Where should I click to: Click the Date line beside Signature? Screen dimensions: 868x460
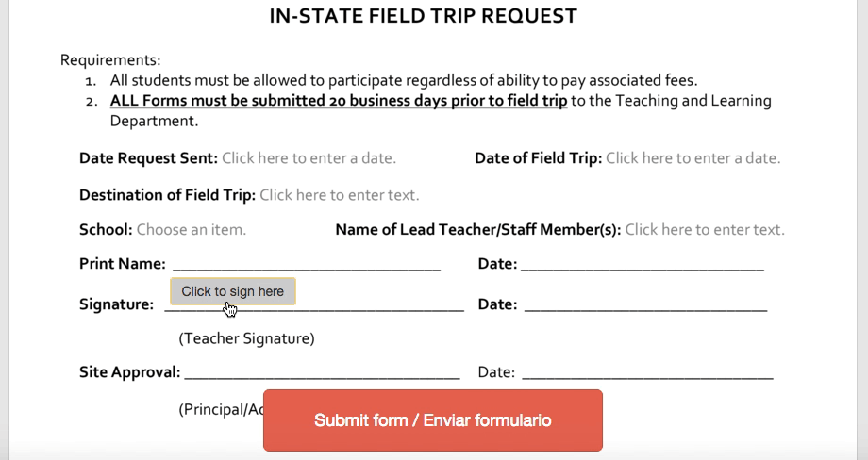[x=645, y=305]
